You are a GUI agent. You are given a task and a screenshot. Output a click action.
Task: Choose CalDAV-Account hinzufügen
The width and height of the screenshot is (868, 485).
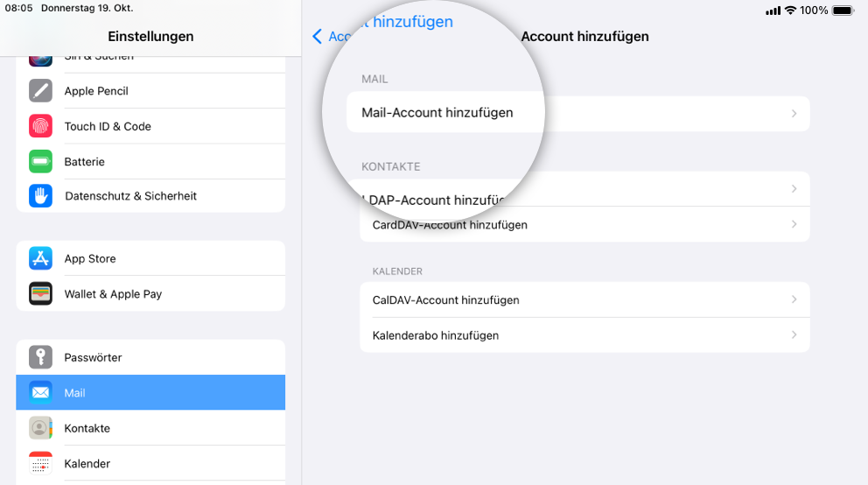coord(584,300)
